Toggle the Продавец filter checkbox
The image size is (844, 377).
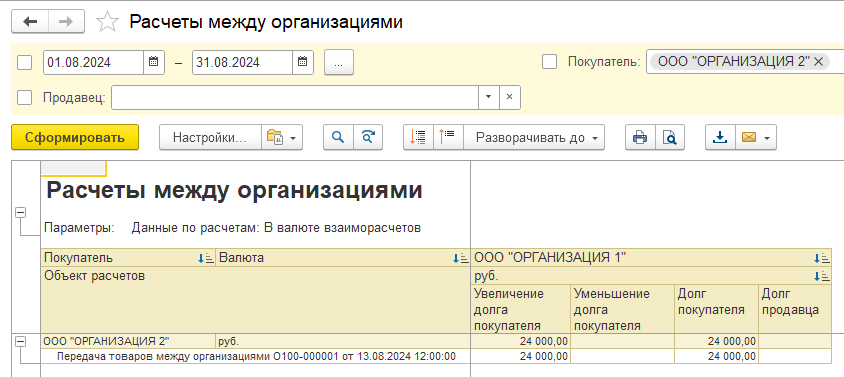25,98
